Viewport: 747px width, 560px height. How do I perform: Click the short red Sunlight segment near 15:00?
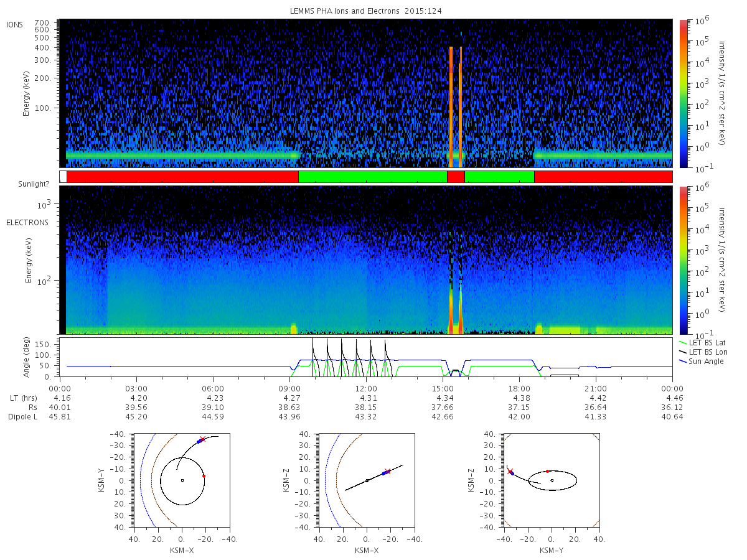(x=456, y=177)
